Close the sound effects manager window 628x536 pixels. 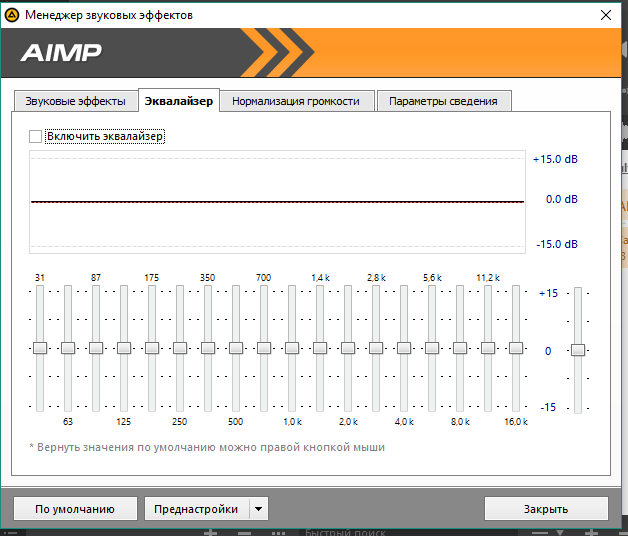pyautogui.click(x=606, y=15)
